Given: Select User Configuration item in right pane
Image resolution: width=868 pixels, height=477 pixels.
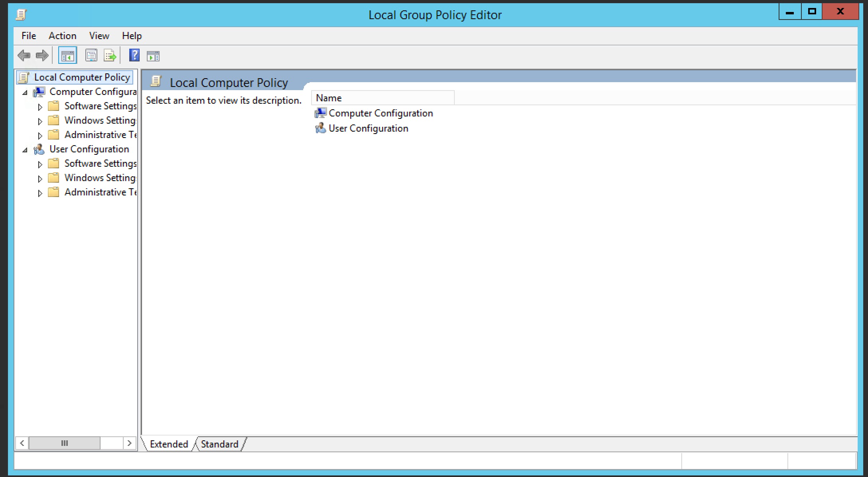Looking at the screenshot, I should (368, 128).
